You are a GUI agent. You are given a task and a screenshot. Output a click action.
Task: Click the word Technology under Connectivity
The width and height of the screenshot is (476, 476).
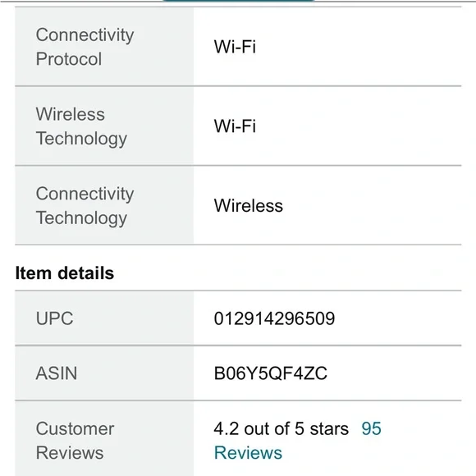(x=81, y=218)
